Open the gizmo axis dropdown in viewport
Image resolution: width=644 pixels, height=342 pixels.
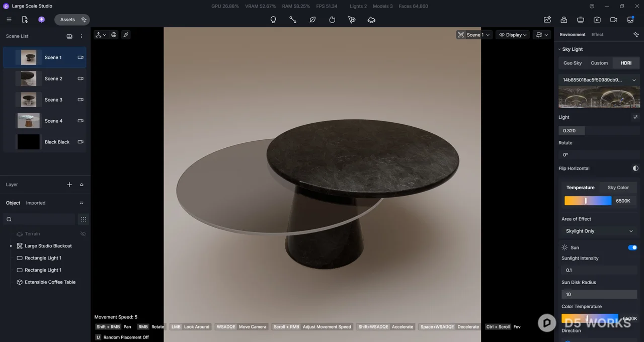click(x=101, y=35)
